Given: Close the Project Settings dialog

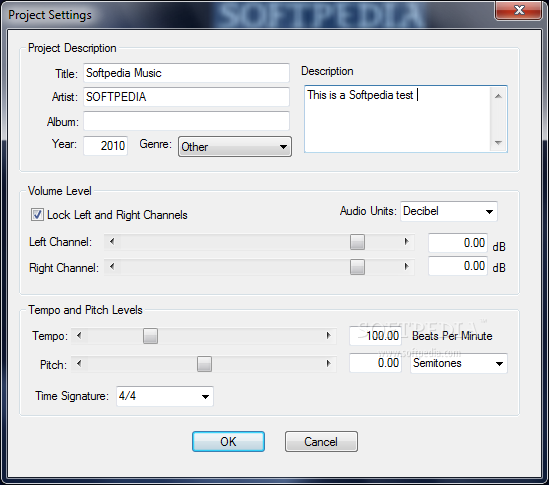Looking at the screenshot, I should (519, 10).
